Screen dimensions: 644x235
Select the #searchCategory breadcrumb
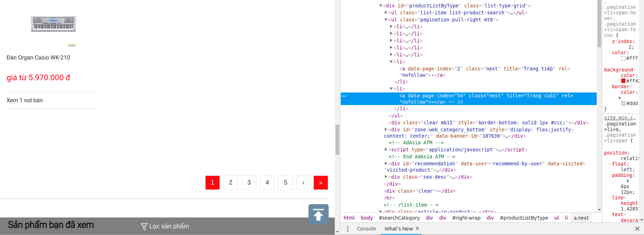pos(399,218)
